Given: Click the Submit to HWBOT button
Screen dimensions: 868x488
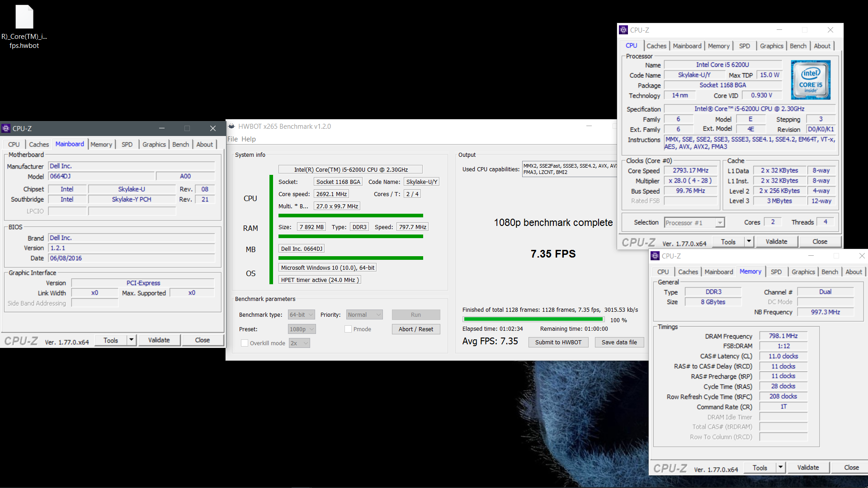Looking at the screenshot, I should [x=558, y=342].
